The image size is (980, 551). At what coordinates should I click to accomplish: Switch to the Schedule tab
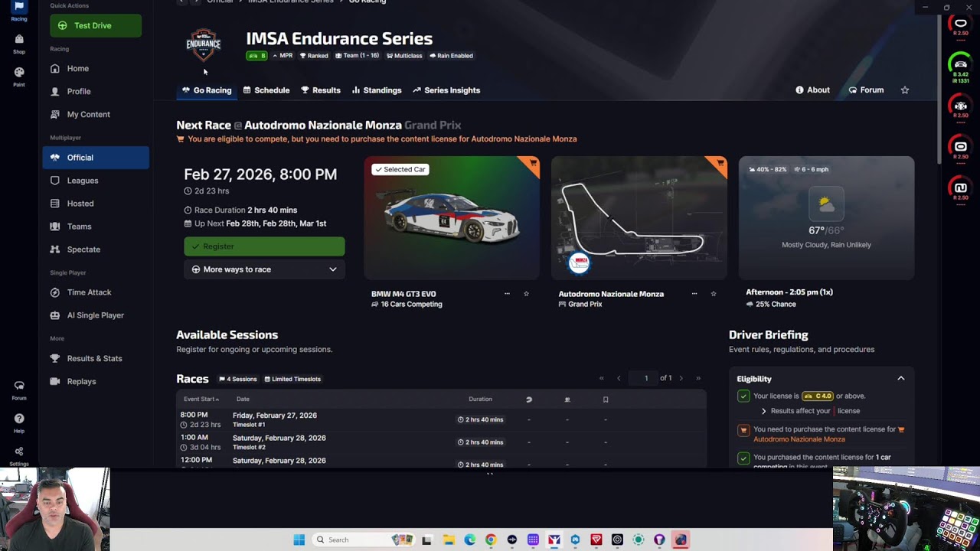[x=266, y=90]
